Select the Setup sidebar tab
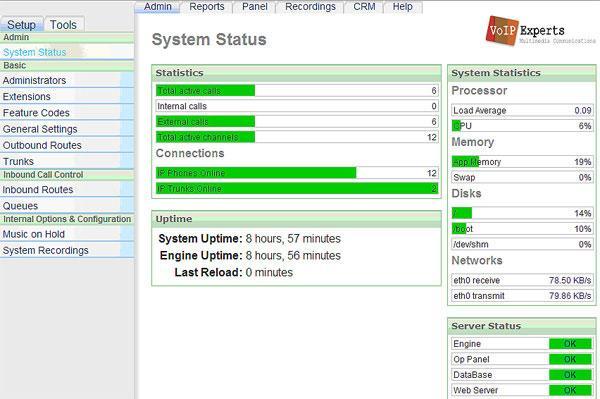Image resolution: width=600 pixels, height=399 pixels. [21, 25]
